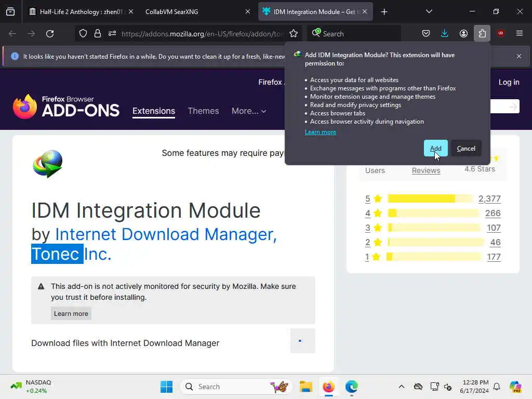532x399 pixels.
Task: Click the warning triangle icon
Action: point(41,286)
